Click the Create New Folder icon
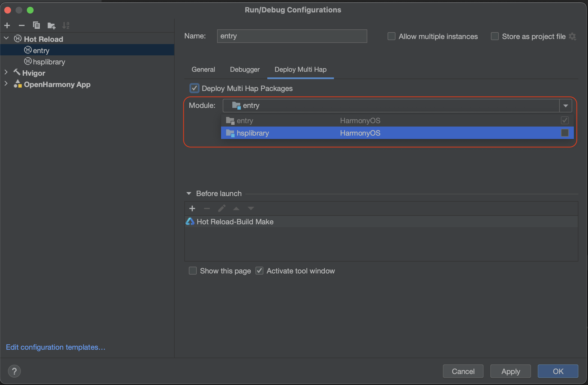 [x=51, y=26]
